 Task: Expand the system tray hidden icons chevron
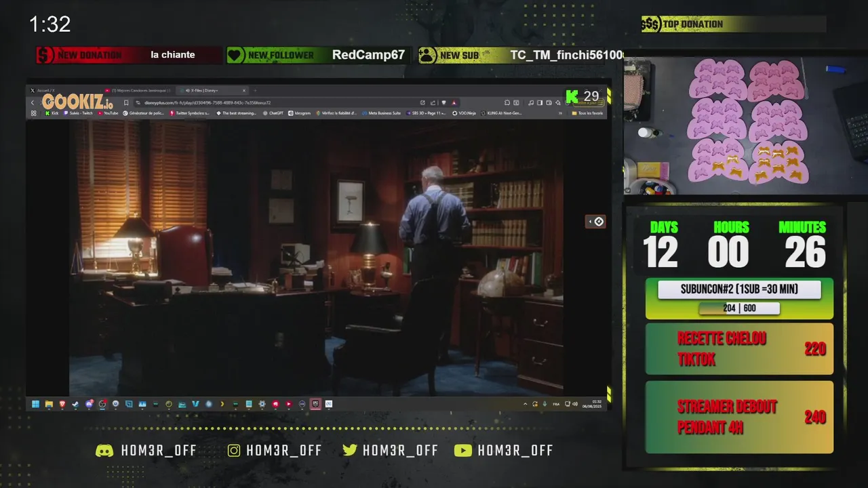point(525,404)
